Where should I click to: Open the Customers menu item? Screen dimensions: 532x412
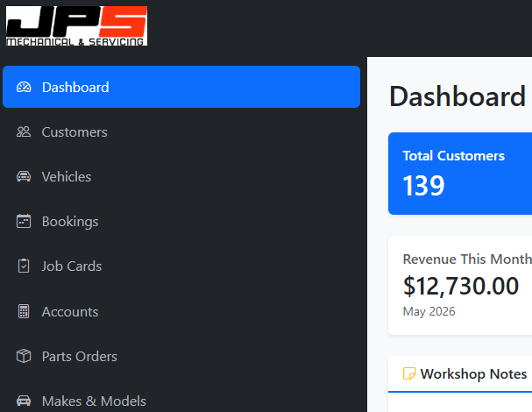pos(181,131)
